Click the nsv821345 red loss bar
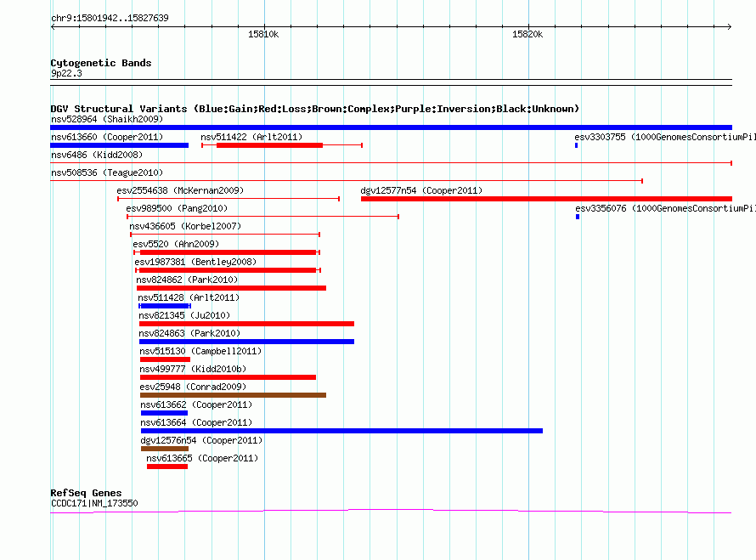The image size is (756, 560). (x=247, y=324)
